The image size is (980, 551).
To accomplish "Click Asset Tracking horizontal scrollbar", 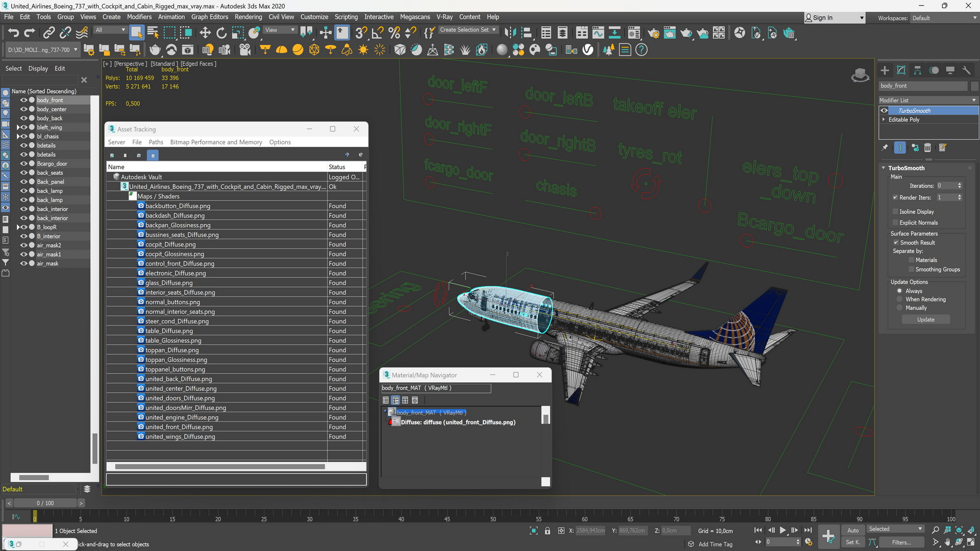I will (x=220, y=466).
